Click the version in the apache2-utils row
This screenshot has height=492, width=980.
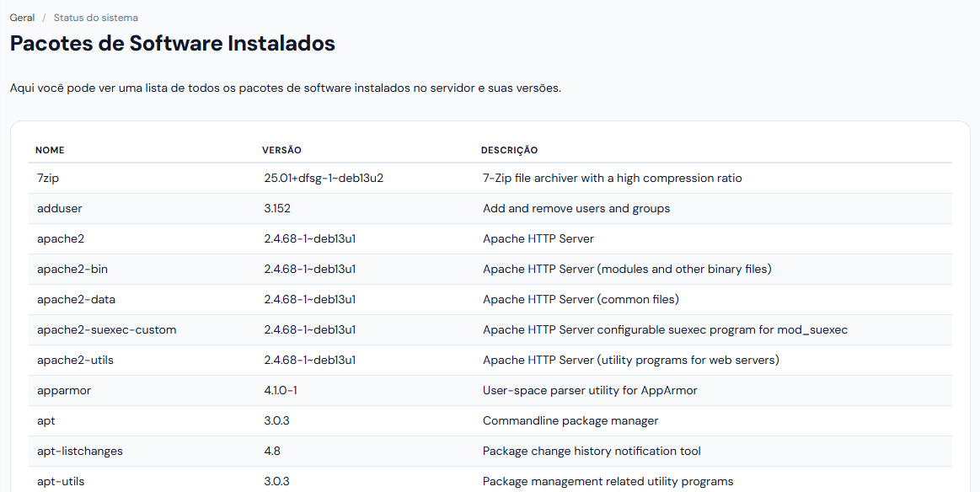click(x=310, y=360)
